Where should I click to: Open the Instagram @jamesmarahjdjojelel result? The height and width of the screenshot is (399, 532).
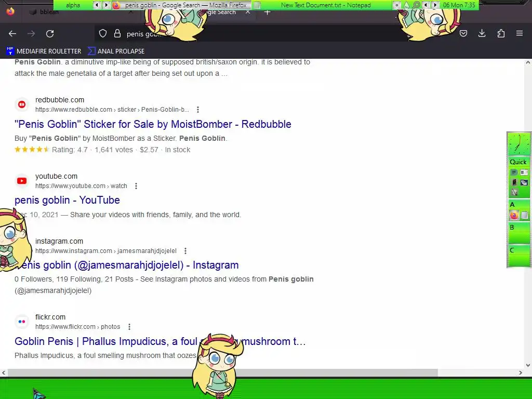tap(127, 265)
